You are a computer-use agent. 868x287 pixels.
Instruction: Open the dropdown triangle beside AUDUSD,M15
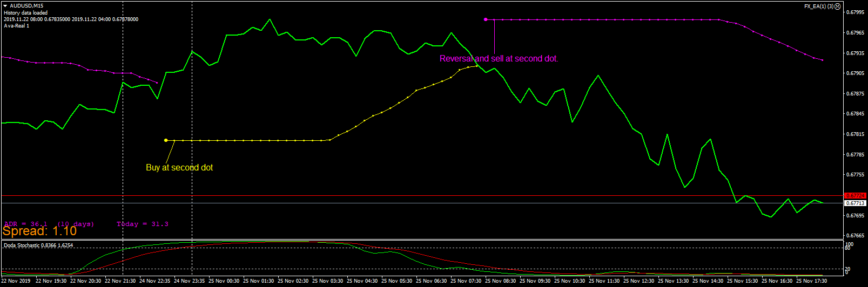(5, 6)
